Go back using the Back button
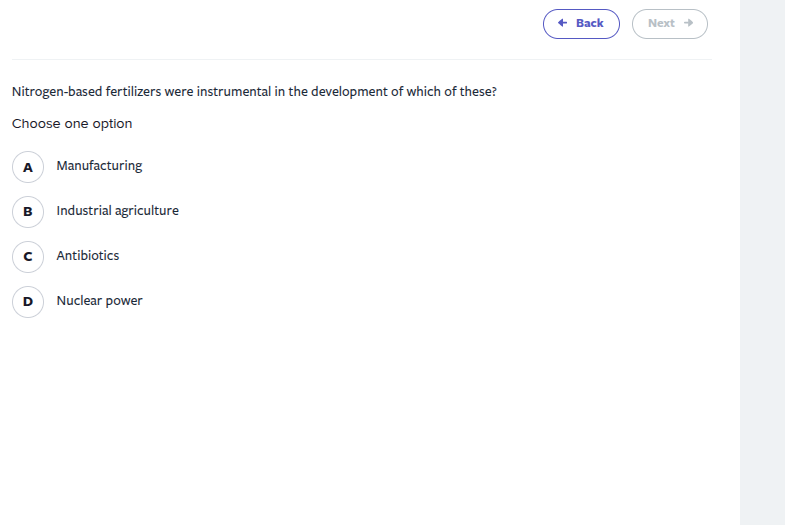 click(x=581, y=24)
